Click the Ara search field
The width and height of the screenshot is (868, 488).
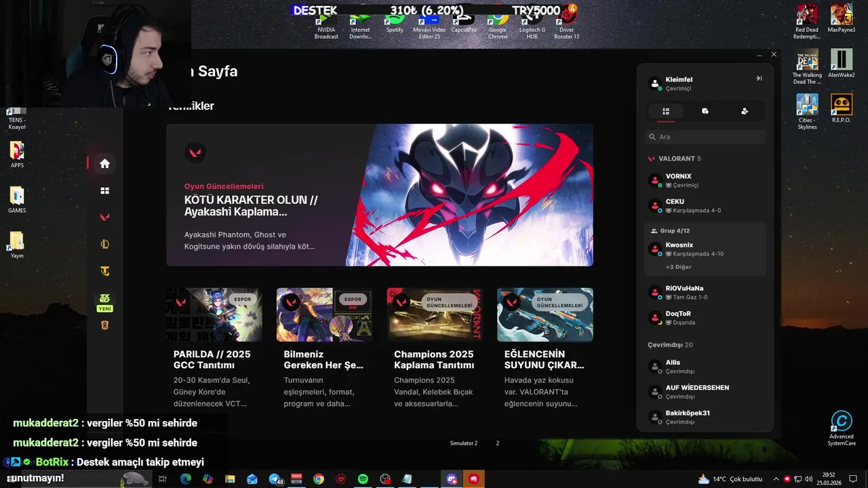705,137
